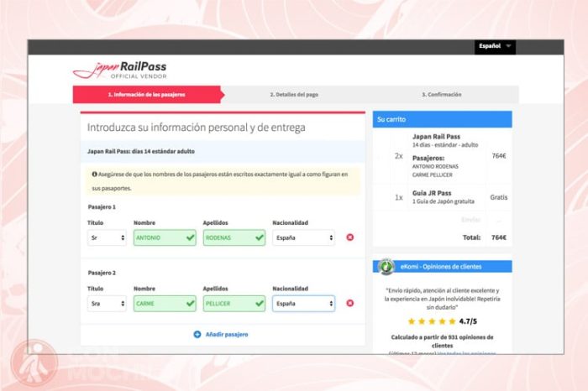Remove Pasajero 1 with the red X icon
Image resolution: width=588 pixels, height=391 pixels.
350,237
